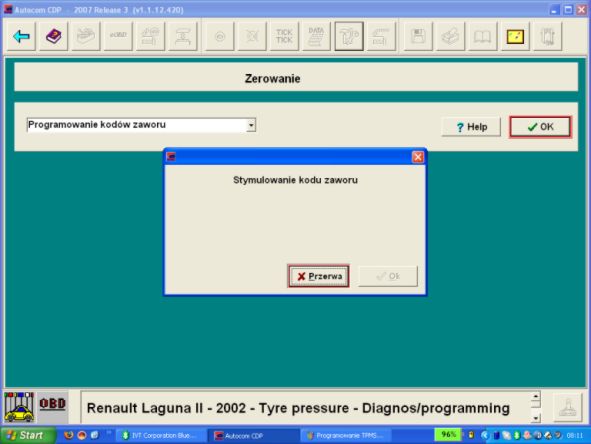
Task: Click the green check OK button
Action: tap(540, 127)
